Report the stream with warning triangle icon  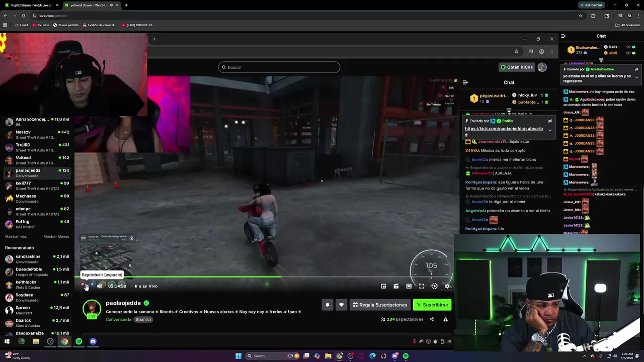click(x=445, y=319)
